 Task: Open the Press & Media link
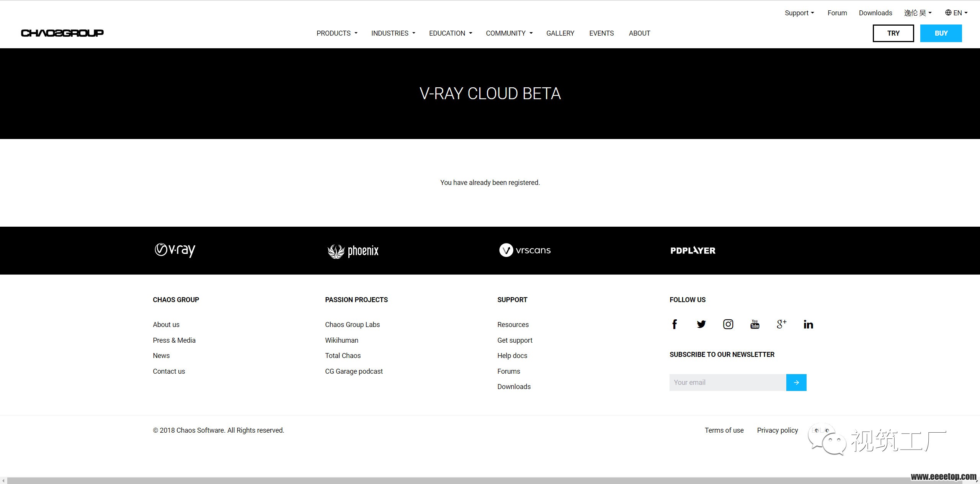click(x=174, y=340)
